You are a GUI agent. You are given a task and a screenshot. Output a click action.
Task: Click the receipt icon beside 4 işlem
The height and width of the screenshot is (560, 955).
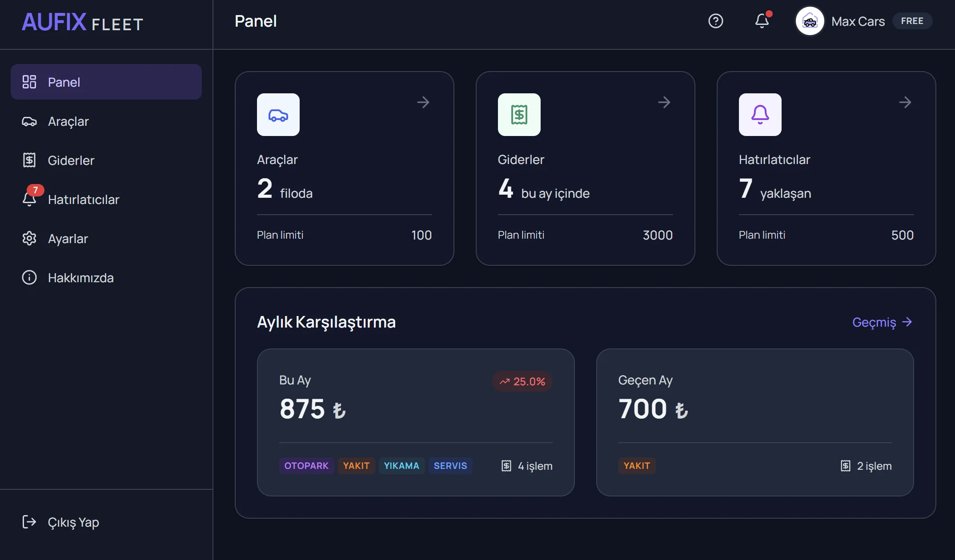click(x=506, y=466)
